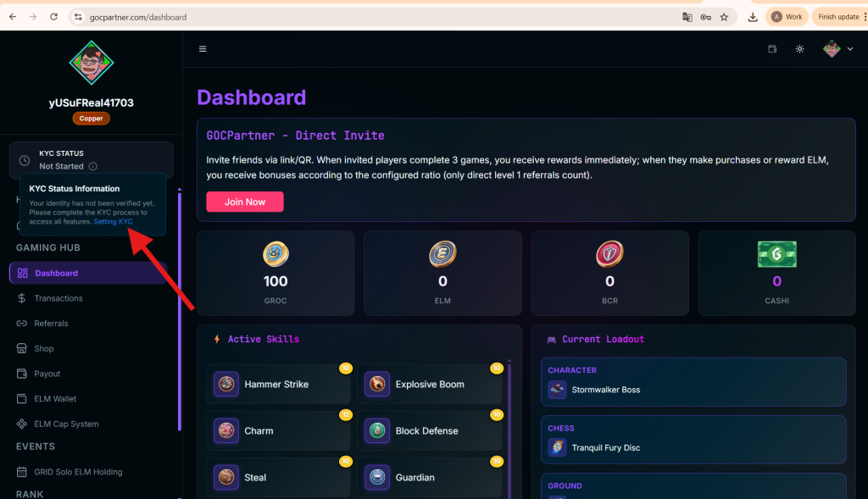Click the ELM coin icon
The width and height of the screenshot is (868, 499).
[x=442, y=253]
